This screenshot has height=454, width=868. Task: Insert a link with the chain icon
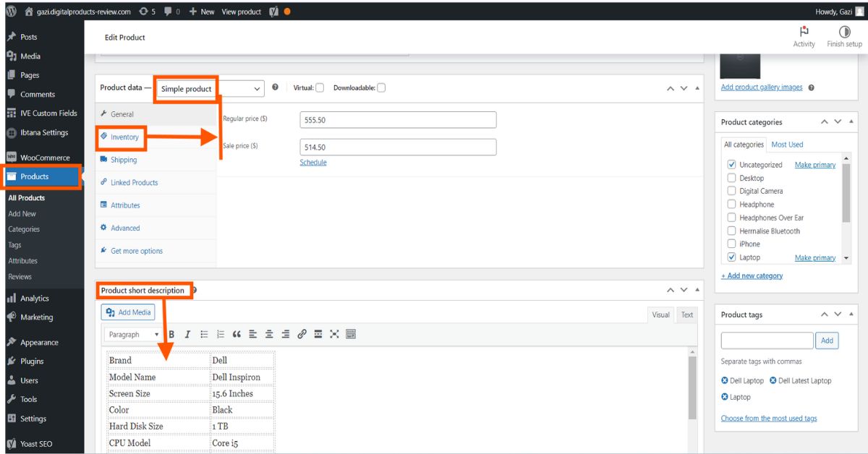pos(302,335)
